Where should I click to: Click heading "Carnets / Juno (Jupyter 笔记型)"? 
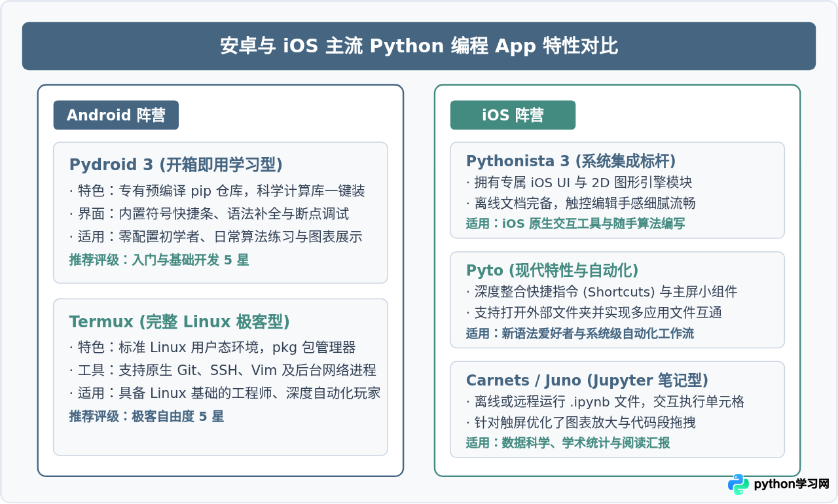587,380
